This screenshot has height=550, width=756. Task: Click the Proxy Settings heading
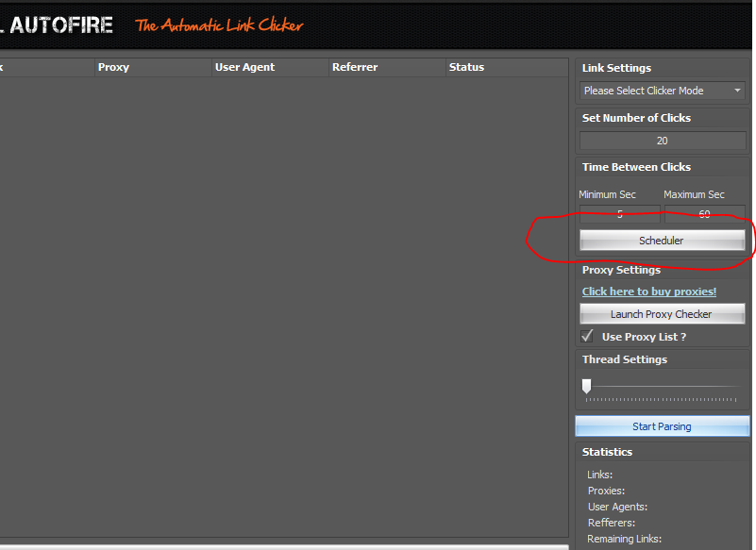[621, 270]
